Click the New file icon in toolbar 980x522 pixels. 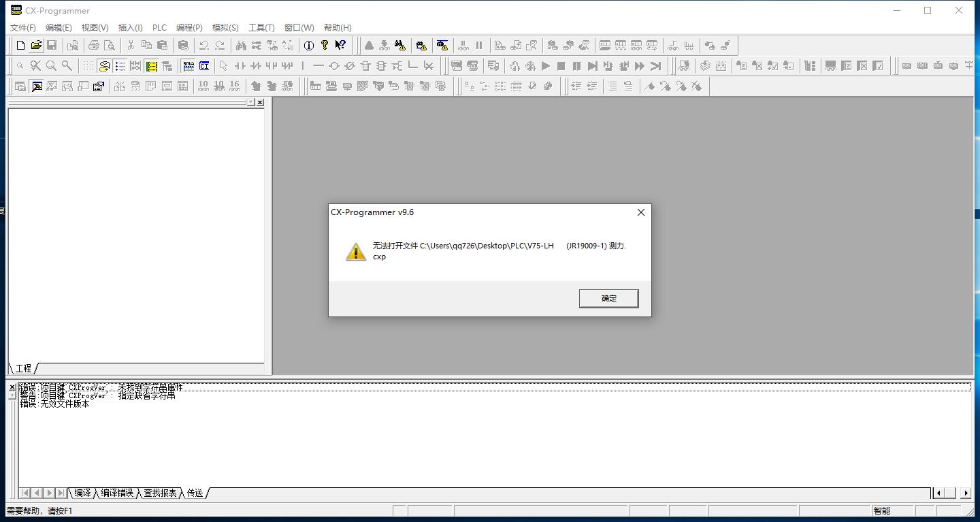tap(20, 46)
